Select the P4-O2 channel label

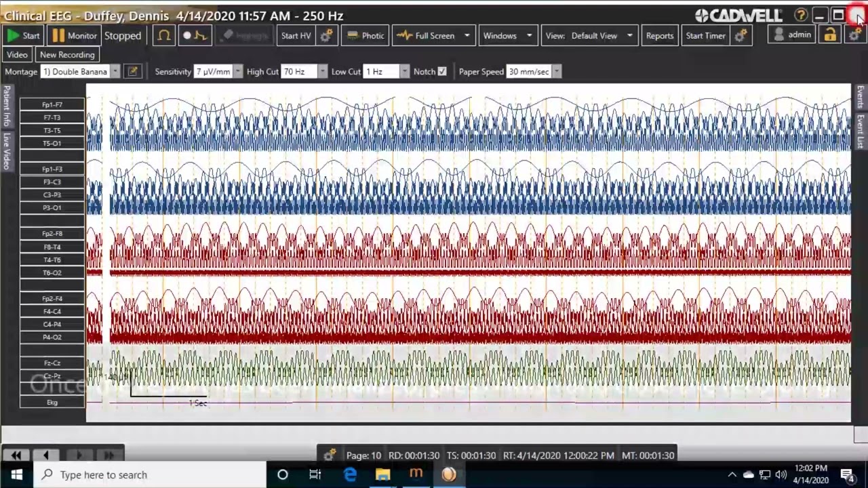[x=52, y=337]
